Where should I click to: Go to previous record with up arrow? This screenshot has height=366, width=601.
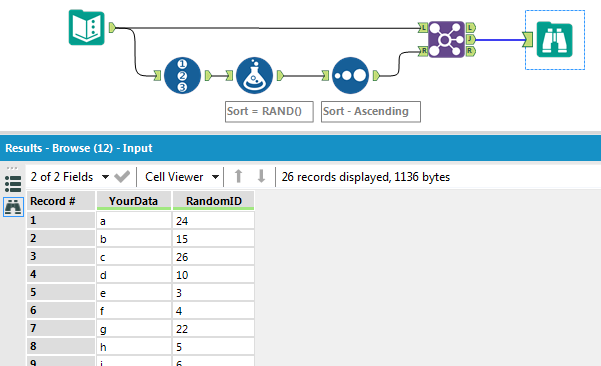[238, 176]
